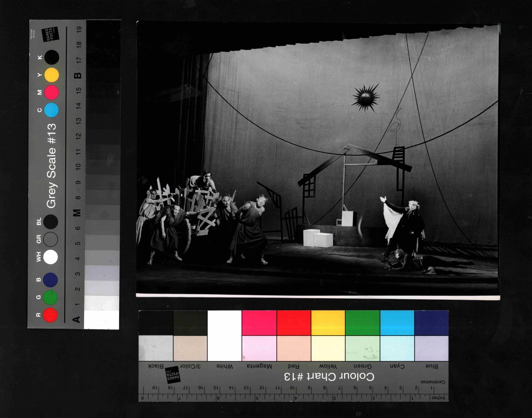The height and width of the screenshot is (418, 532).
Task: Pick the pale beige 3/Color tint swatch
Action: coord(190,348)
